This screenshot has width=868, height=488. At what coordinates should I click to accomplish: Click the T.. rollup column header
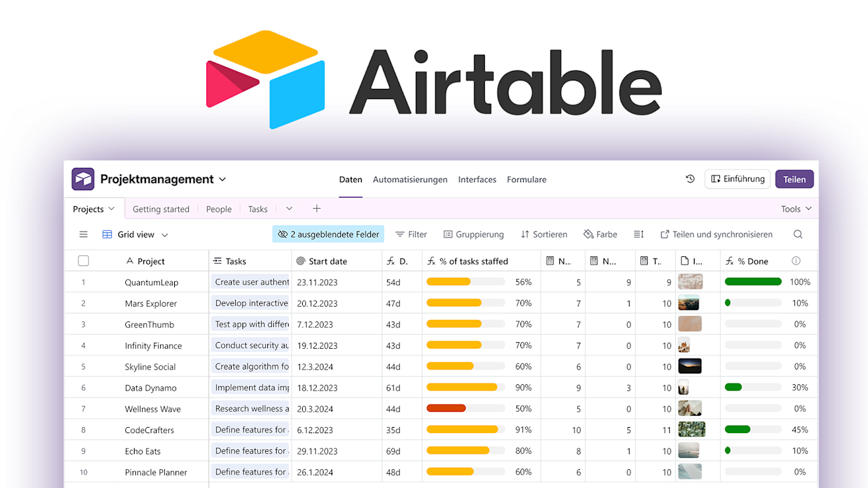tap(655, 261)
